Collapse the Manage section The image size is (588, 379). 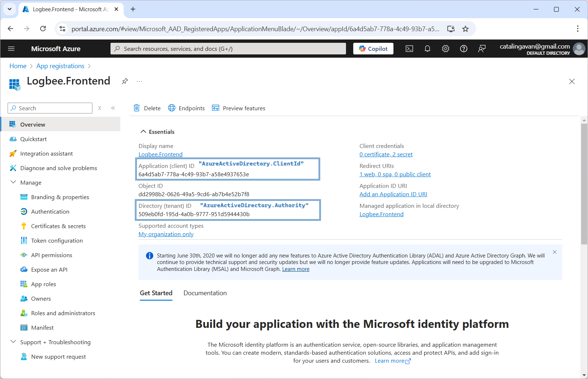(13, 182)
